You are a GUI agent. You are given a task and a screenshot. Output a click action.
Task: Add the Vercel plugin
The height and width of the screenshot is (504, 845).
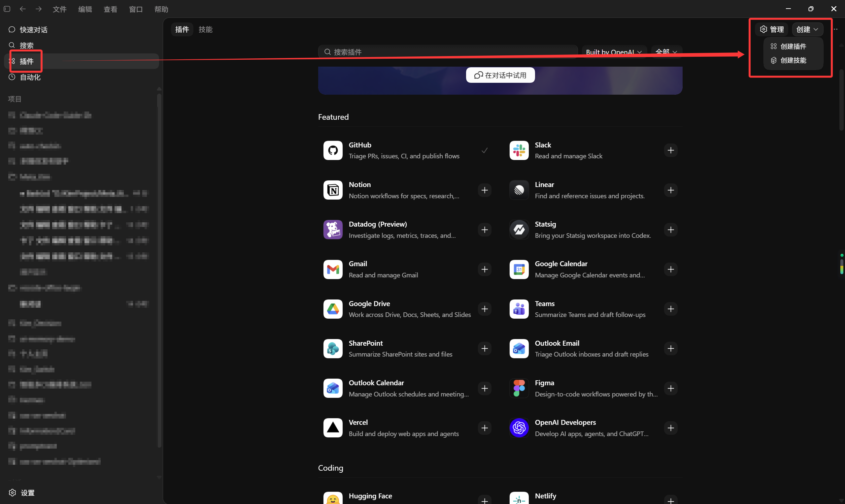485,428
